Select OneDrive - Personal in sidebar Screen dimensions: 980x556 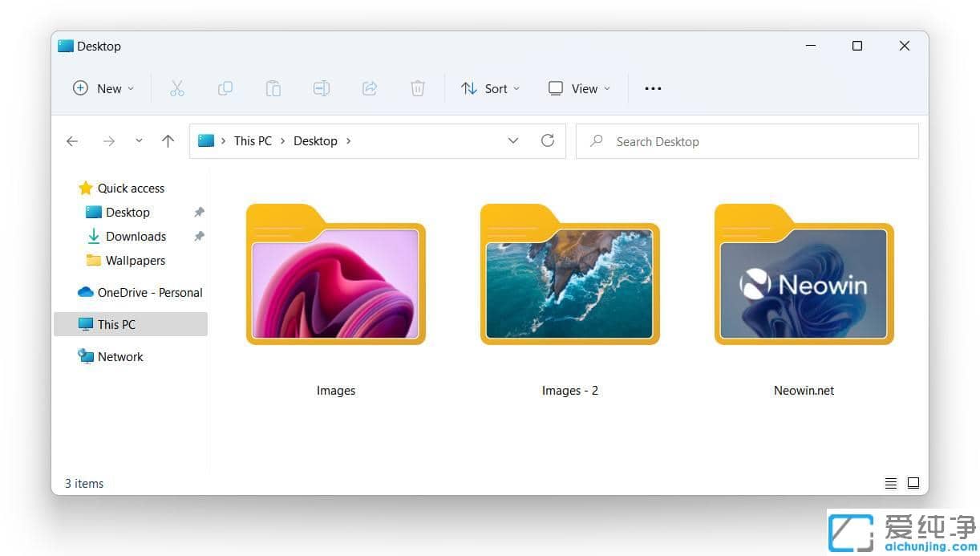140,292
